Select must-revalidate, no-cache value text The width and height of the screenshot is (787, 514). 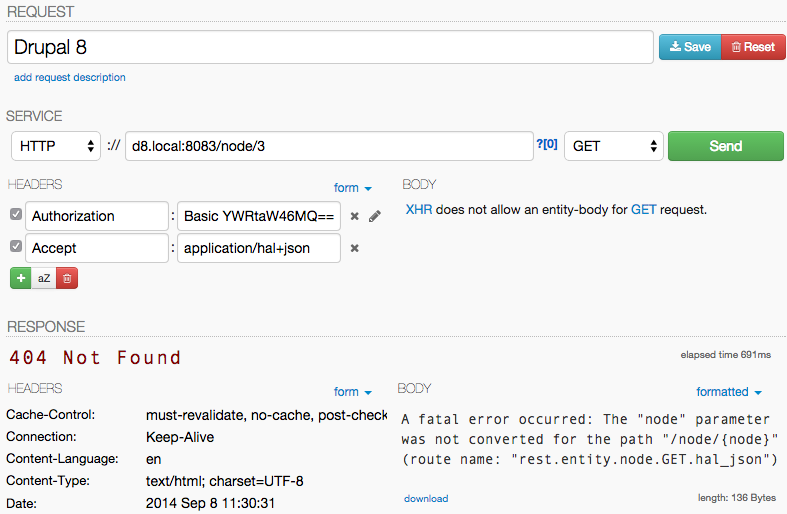tap(266, 415)
